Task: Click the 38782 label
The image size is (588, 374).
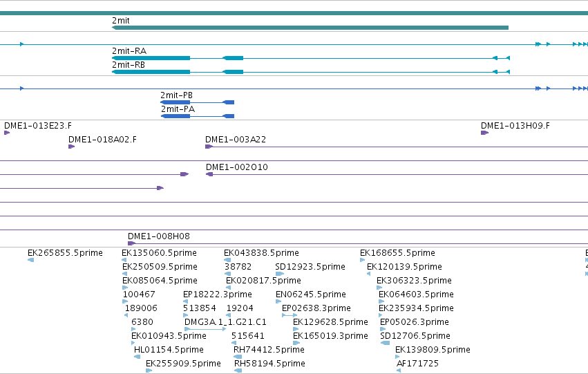Action: coord(238,267)
